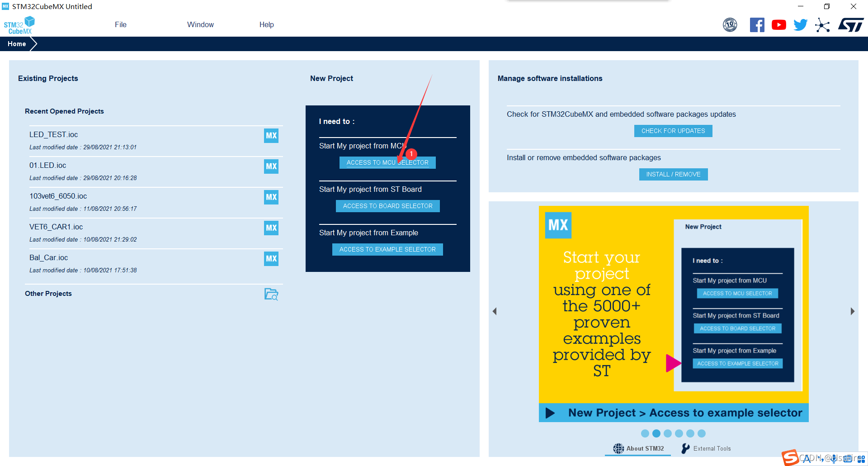Switch to the External Tools tab
Image resolution: width=868 pixels, height=466 pixels.
pyautogui.click(x=706, y=448)
